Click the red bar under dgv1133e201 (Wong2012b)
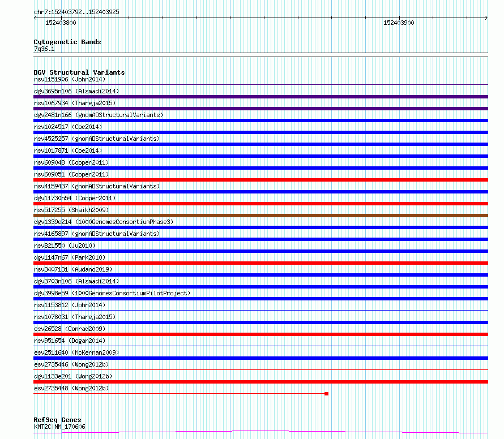Screen dimensions: 504x439 pyautogui.click(x=260, y=382)
